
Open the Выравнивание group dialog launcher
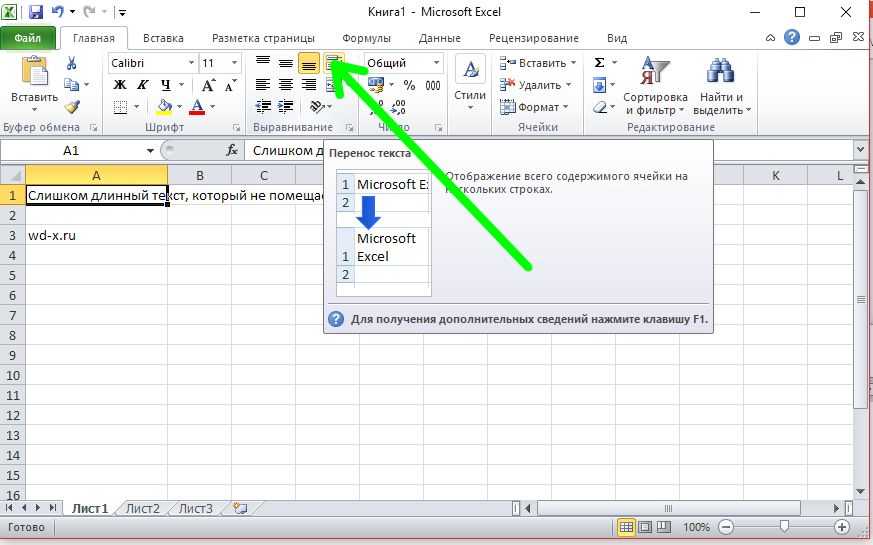[349, 128]
